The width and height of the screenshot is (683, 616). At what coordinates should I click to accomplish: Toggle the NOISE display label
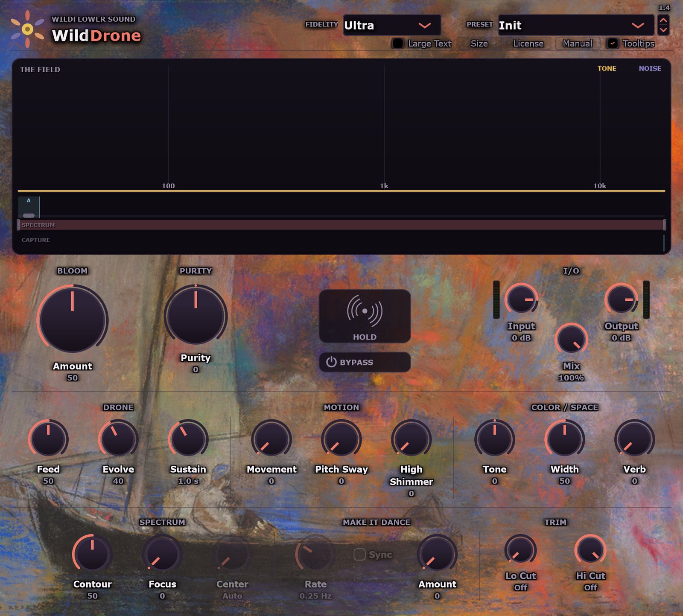(650, 68)
